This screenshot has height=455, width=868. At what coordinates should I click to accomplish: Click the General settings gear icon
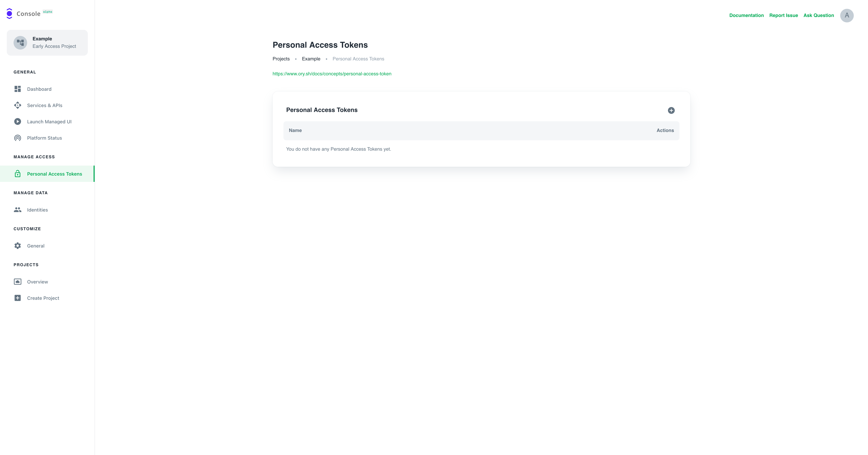[x=17, y=245]
